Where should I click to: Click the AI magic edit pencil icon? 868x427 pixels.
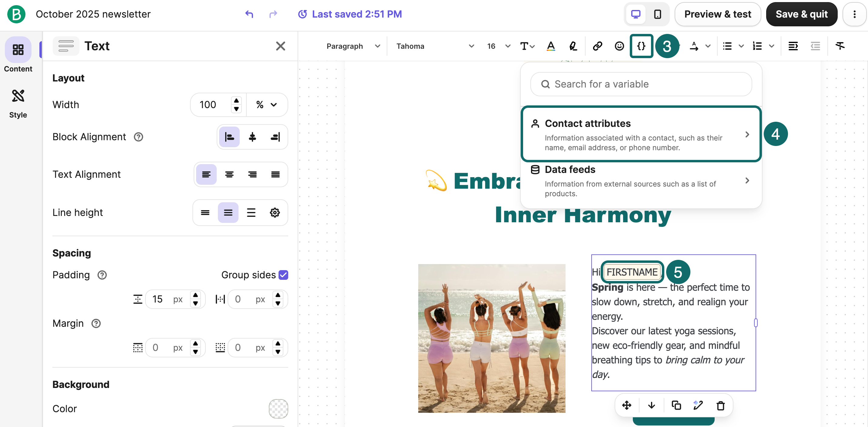(x=698, y=405)
